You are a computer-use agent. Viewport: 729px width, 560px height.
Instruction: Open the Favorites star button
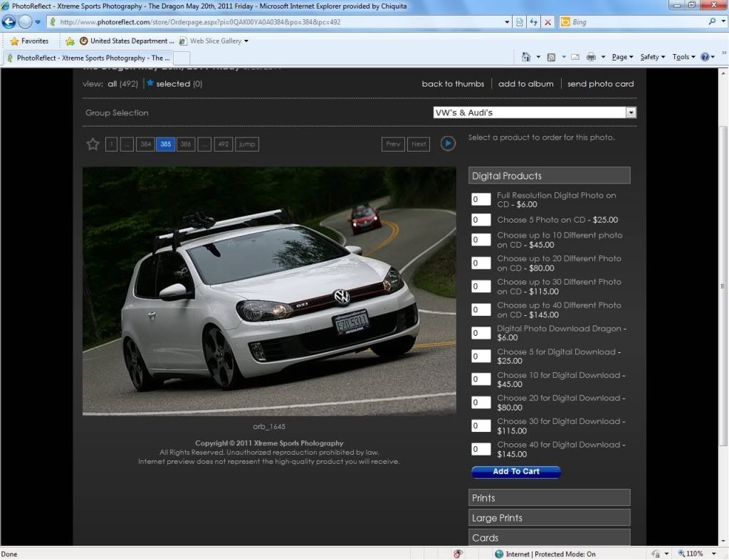point(29,41)
